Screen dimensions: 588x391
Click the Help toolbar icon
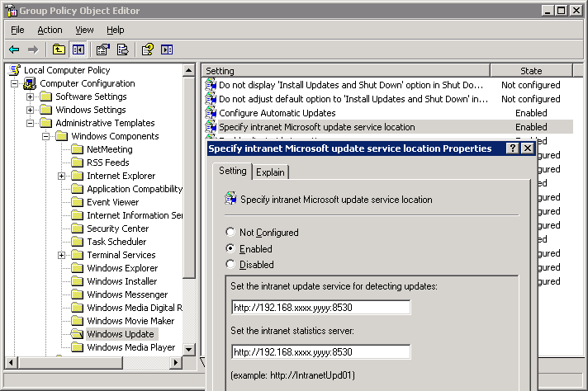point(147,49)
